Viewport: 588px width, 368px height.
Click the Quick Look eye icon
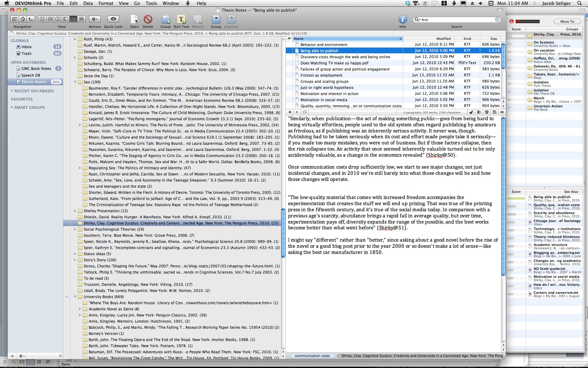113,19
